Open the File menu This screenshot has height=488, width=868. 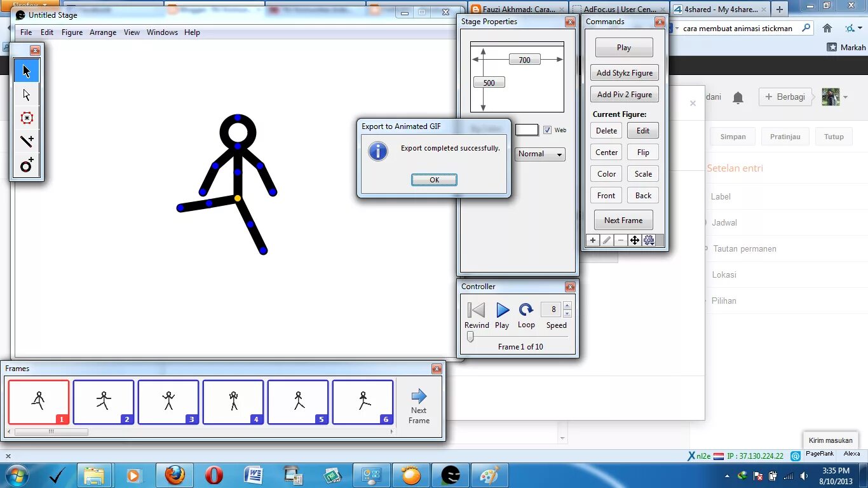pos(26,32)
